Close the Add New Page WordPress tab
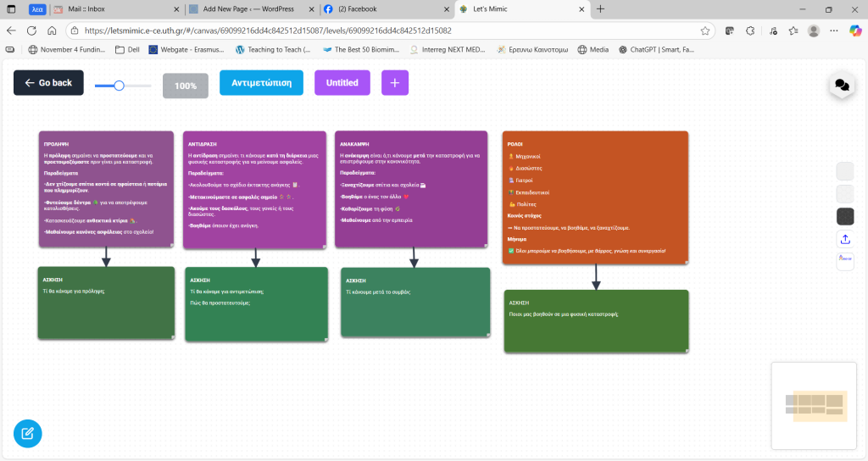Viewport: 868px width, 461px height. [312, 9]
